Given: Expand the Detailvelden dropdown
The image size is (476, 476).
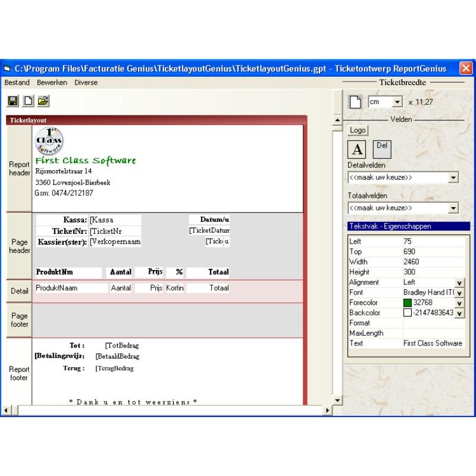Looking at the screenshot, I should pyautogui.click(x=453, y=177).
